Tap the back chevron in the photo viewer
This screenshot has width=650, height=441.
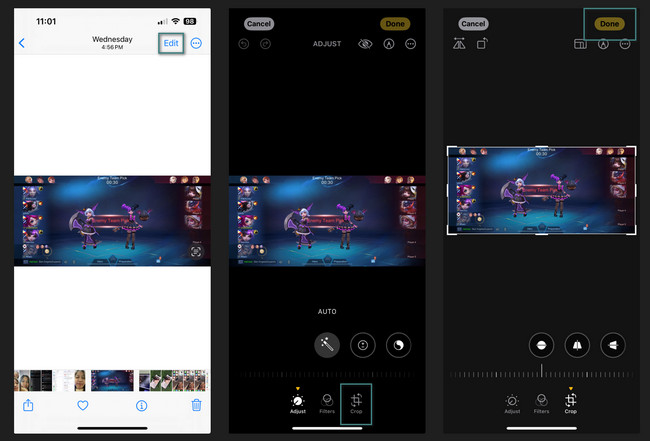(22, 43)
